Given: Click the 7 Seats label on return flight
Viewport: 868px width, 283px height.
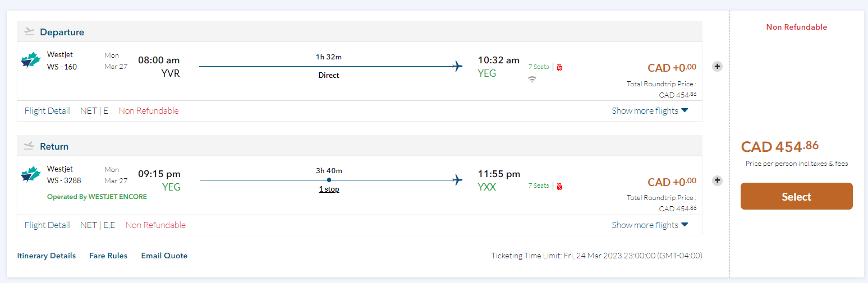Looking at the screenshot, I should [x=539, y=185].
